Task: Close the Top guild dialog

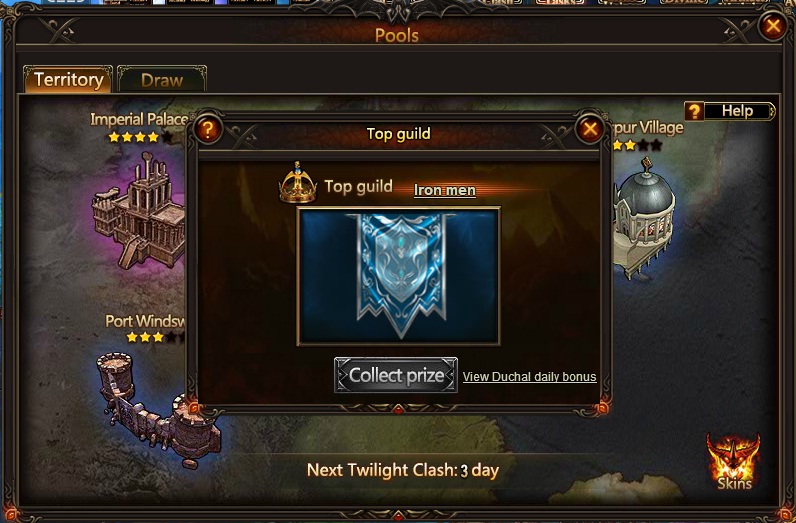Action: point(589,129)
